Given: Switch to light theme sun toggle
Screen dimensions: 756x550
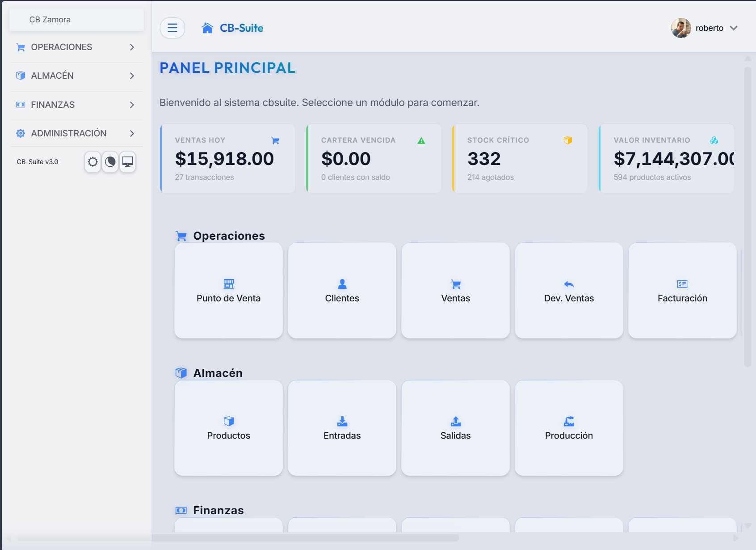Looking at the screenshot, I should click(x=92, y=162).
